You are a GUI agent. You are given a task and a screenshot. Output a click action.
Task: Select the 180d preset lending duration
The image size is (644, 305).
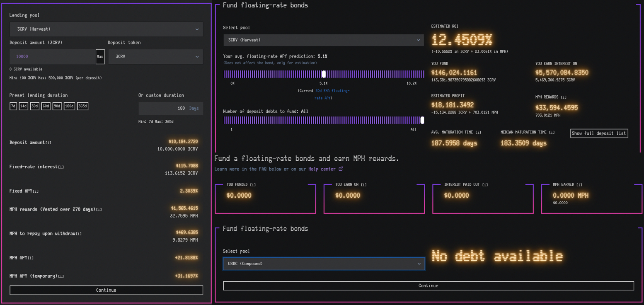tap(70, 106)
